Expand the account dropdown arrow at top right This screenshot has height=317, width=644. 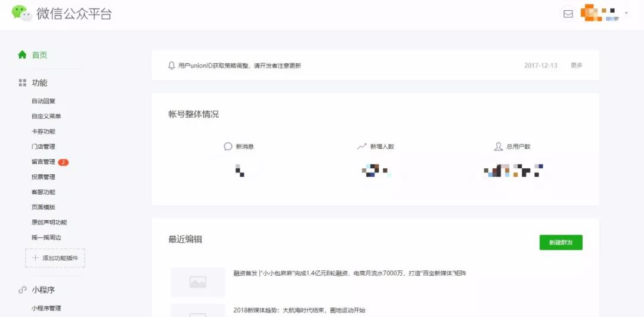(x=626, y=13)
